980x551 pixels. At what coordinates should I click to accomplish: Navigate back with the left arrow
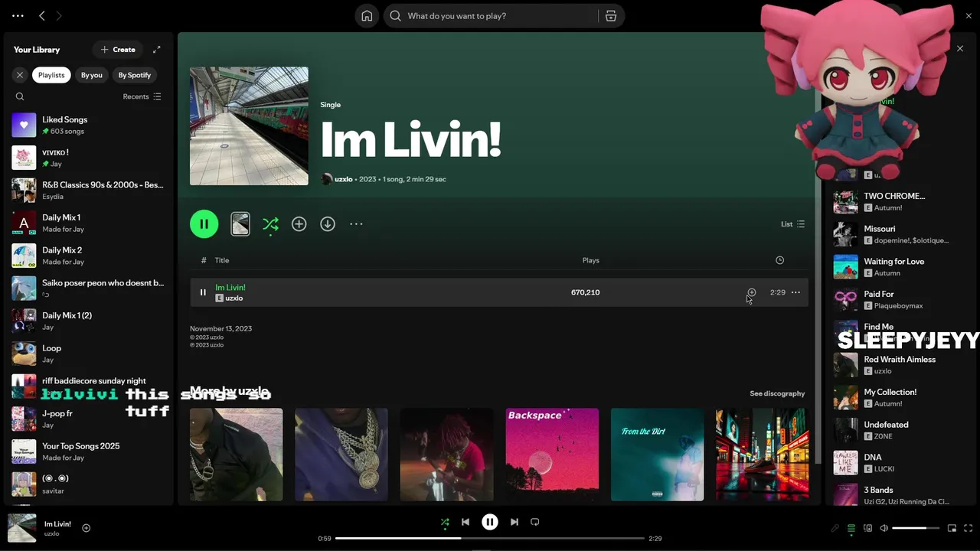pos(42,15)
